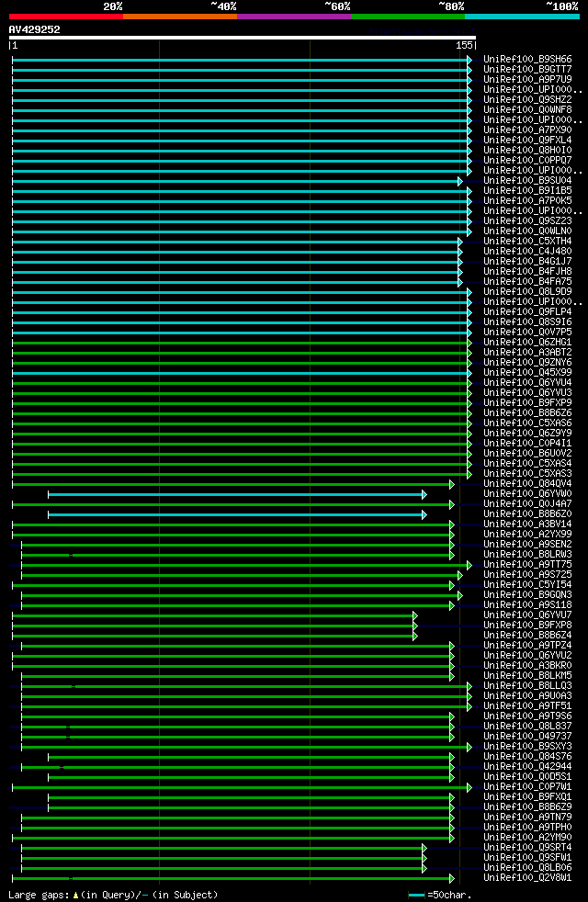This screenshot has width=588, height=902.
Task: Open hit UniRef100_A7PX90
Action: (527, 130)
